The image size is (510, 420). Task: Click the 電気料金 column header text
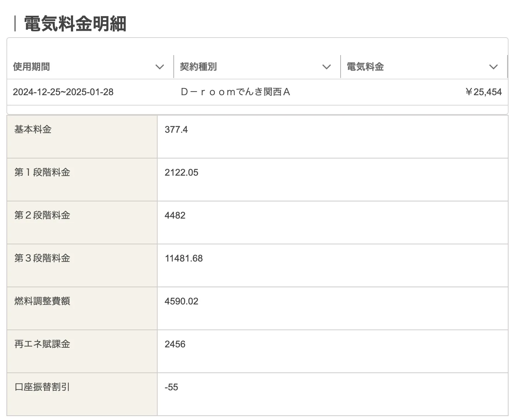[365, 67]
